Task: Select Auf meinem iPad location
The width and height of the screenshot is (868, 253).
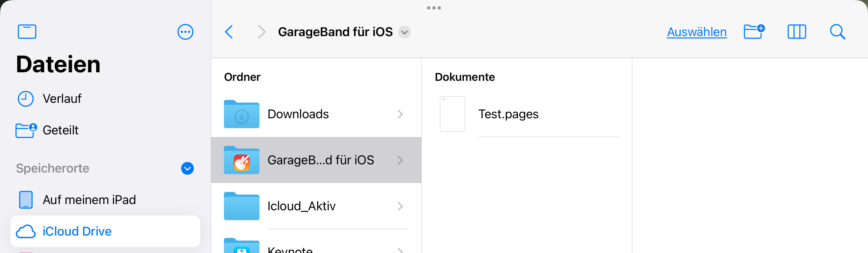Action: 89,200
